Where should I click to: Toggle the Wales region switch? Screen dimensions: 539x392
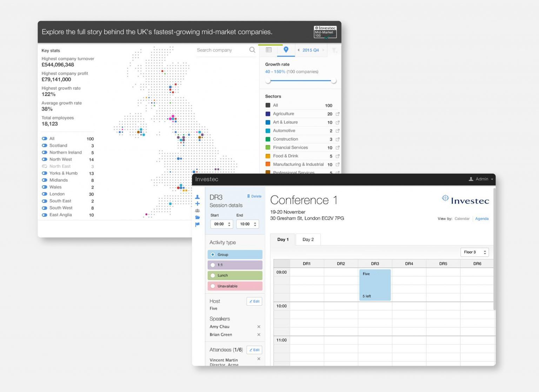45,187
